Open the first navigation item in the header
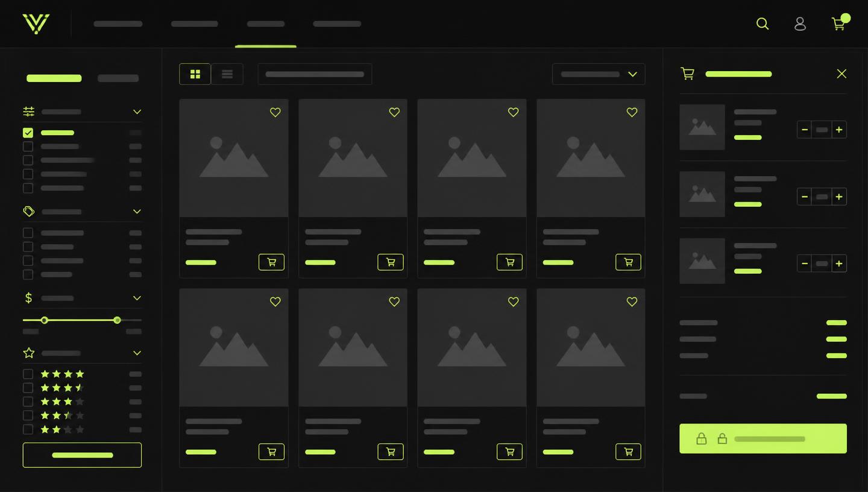Screen dimensions: 868x492 118,24
